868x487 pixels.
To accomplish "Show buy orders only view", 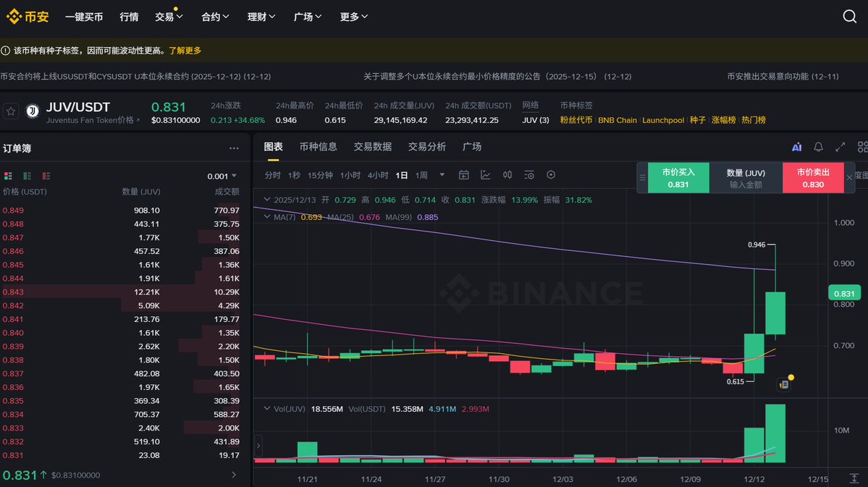I will pos(27,176).
